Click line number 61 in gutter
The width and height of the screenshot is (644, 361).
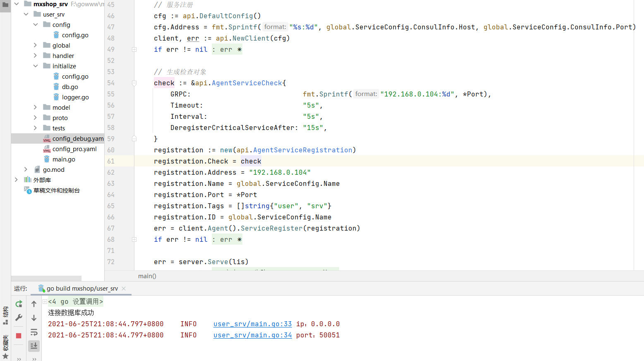coord(111,161)
